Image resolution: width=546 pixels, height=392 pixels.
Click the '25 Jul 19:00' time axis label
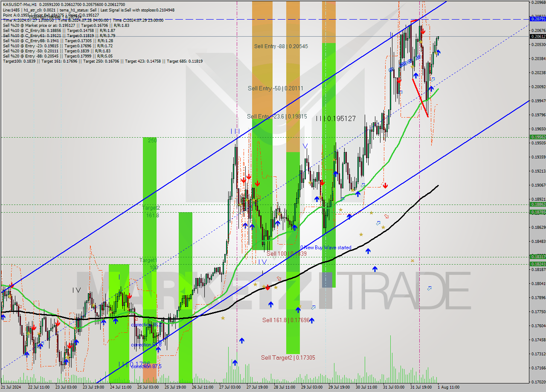pos(175,387)
